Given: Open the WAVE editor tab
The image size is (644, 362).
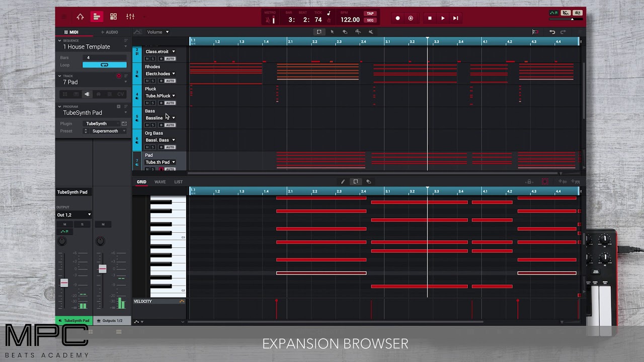Looking at the screenshot, I should coord(160,182).
